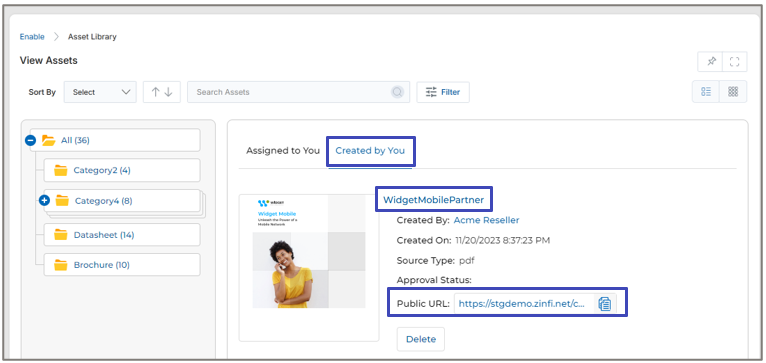Select the Category4 (8) folder label
The image size is (766, 363).
click(104, 201)
